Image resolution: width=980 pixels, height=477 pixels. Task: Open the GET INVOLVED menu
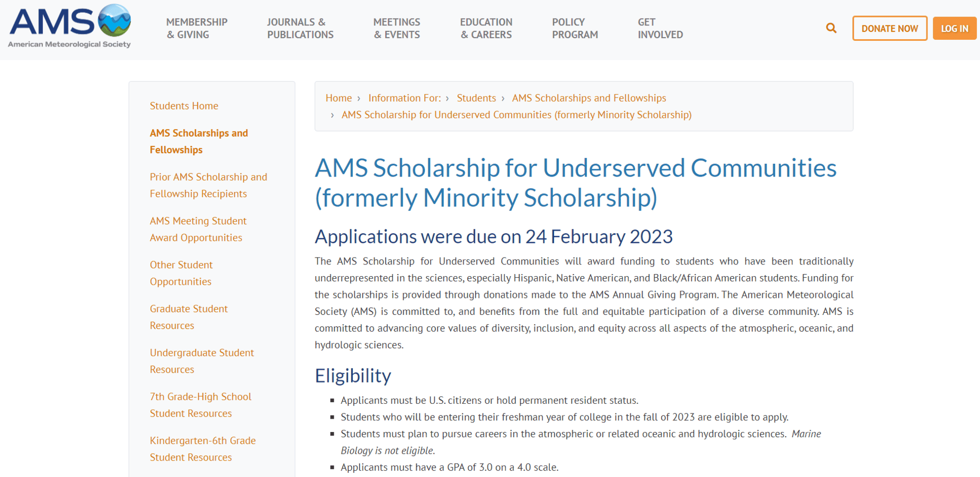pyautogui.click(x=660, y=28)
